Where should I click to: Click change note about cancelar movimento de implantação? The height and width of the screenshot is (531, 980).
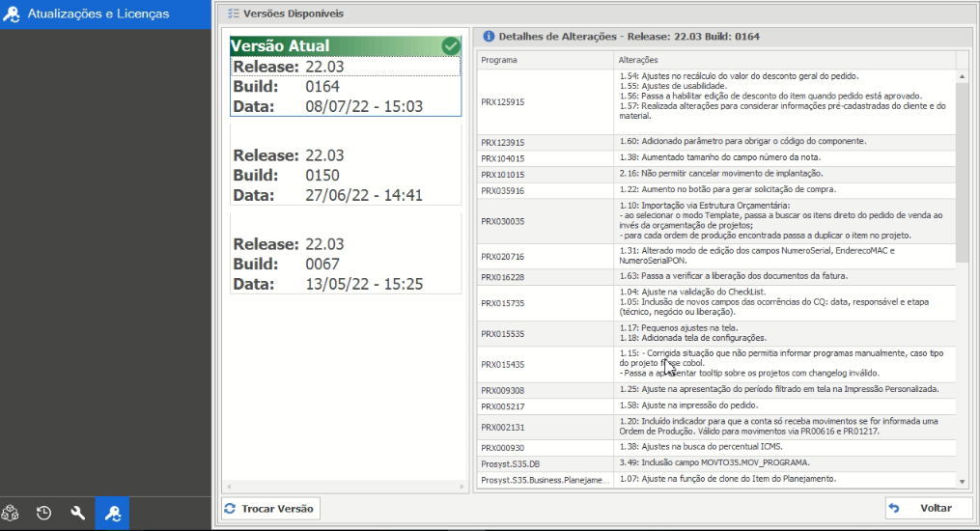tap(721, 173)
